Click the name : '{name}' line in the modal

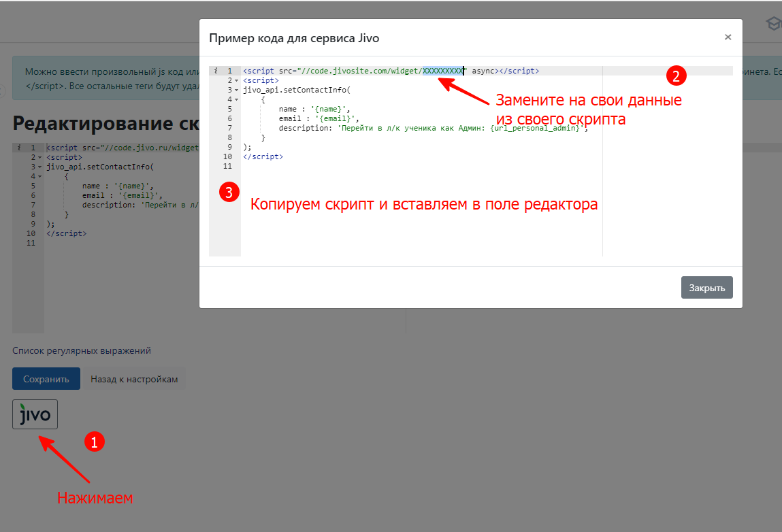(314, 110)
